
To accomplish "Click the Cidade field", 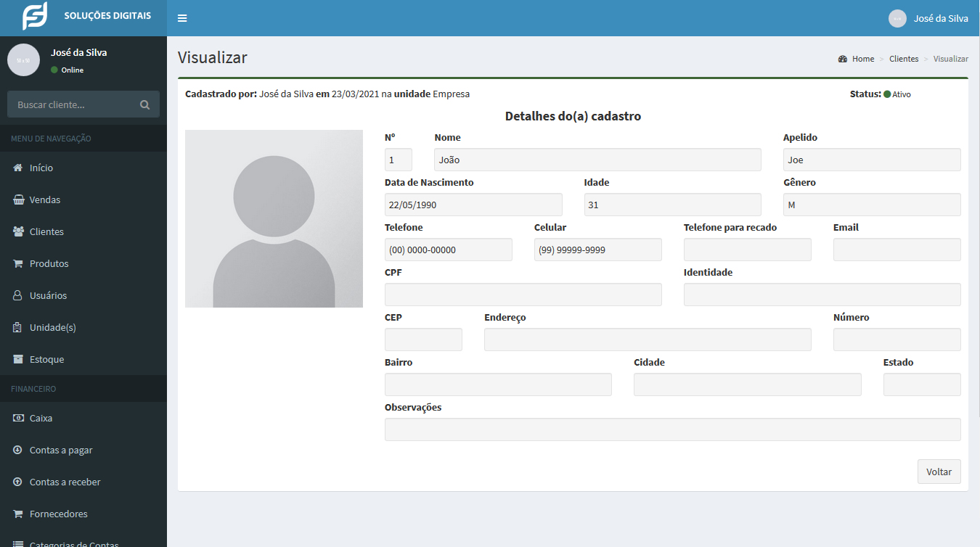I will pos(748,384).
